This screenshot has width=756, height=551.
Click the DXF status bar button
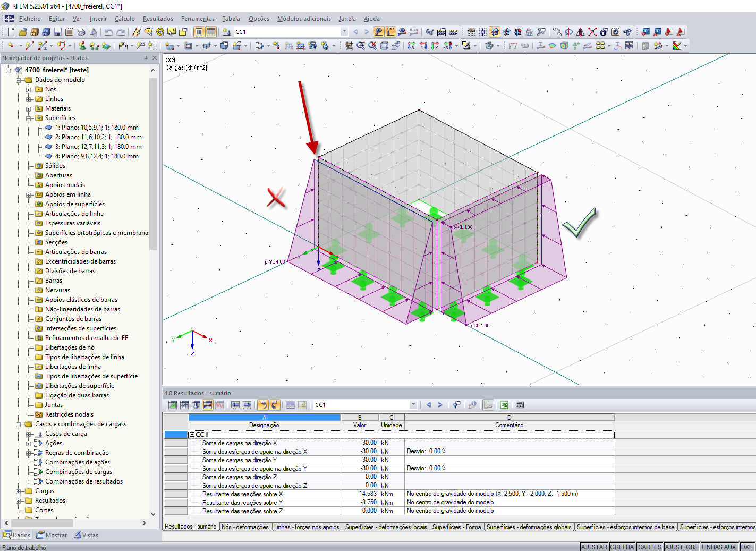747,547
